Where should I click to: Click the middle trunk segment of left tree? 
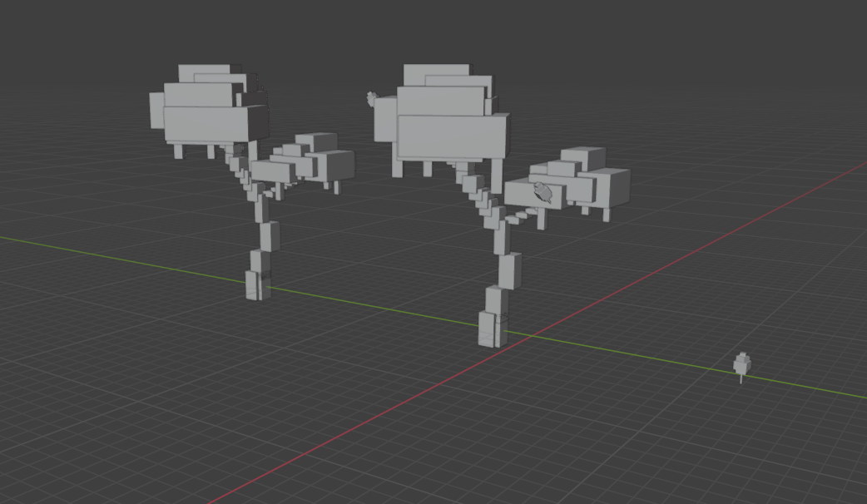(x=268, y=237)
